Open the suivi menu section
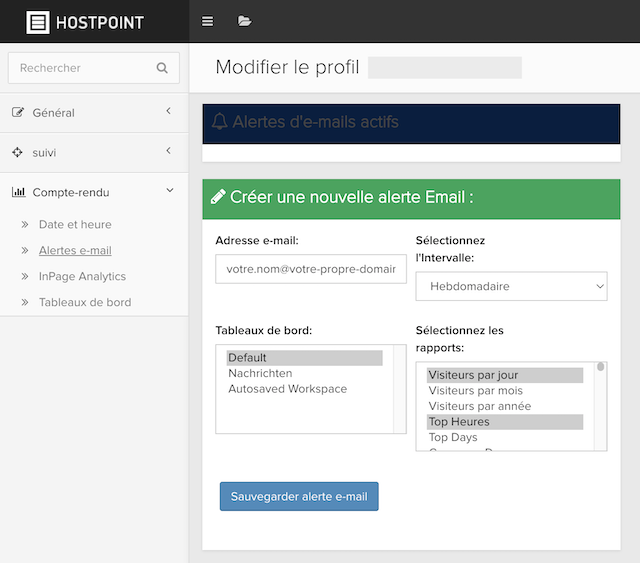Screen dimensions: 640x563 pos(94,153)
